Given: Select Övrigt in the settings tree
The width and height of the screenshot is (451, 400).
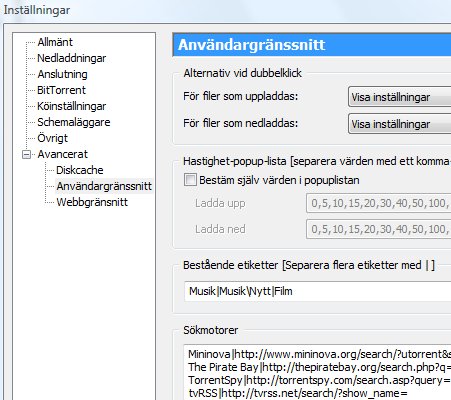Looking at the screenshot, I should 53,138.
